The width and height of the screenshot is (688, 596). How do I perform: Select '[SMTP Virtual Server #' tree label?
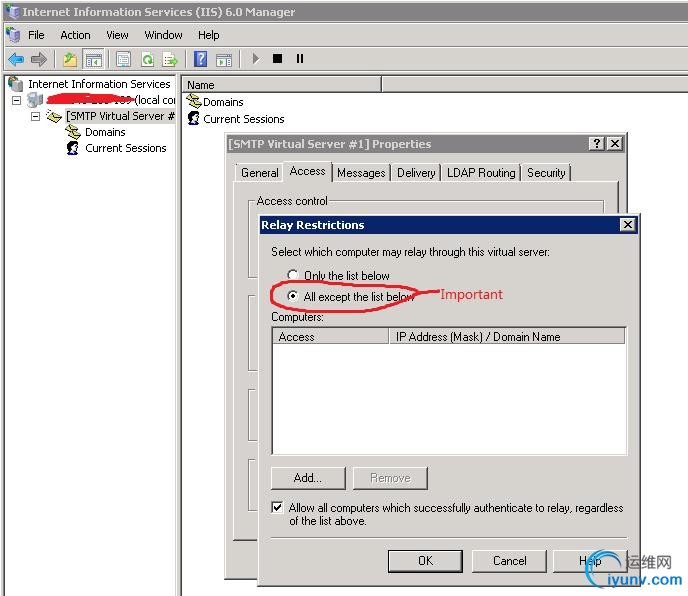(x=120, y=116)
